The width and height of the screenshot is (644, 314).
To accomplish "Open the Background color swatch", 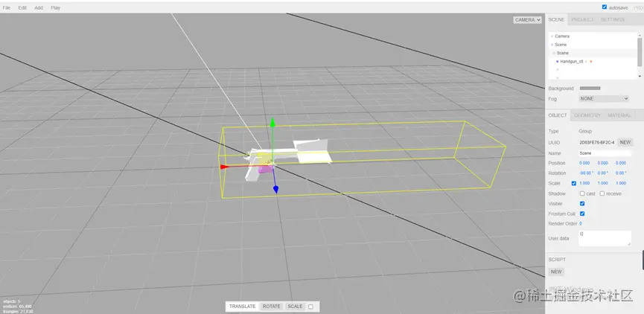I will click(590, 89).
